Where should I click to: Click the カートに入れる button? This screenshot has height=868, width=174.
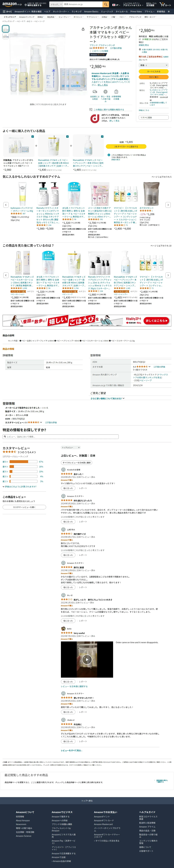[x=153, y=71]
